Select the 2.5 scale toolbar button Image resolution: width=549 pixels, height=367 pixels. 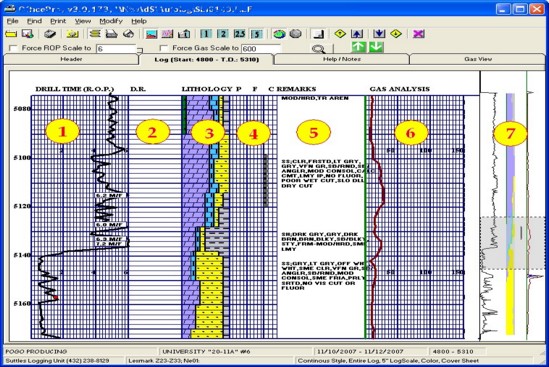tap(240, 34)
